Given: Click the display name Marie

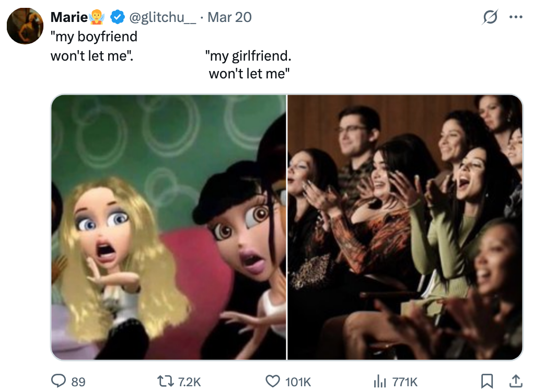Looking at the screenshot, I should [x=69, y=17].
